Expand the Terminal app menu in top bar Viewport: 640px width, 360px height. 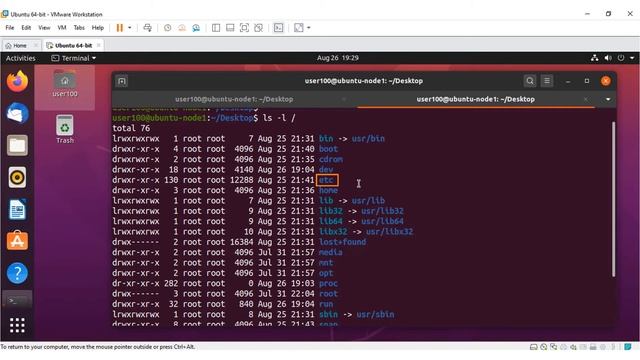[74, 58]
